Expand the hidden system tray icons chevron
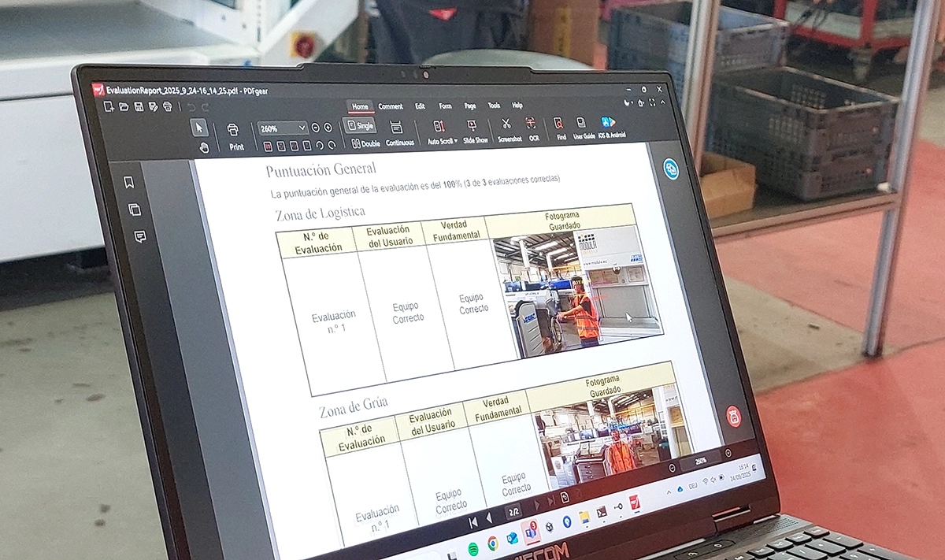The image size is (945, 560). (x=669, y=491)
